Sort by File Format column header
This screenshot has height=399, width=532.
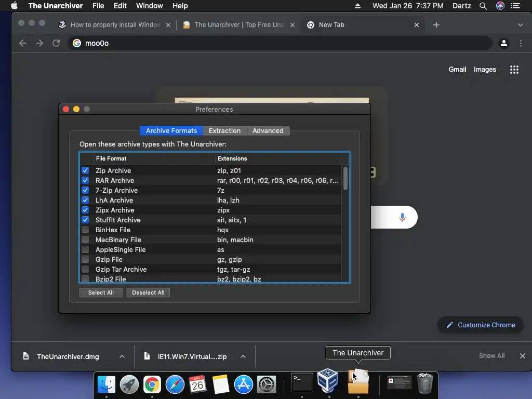154,158
